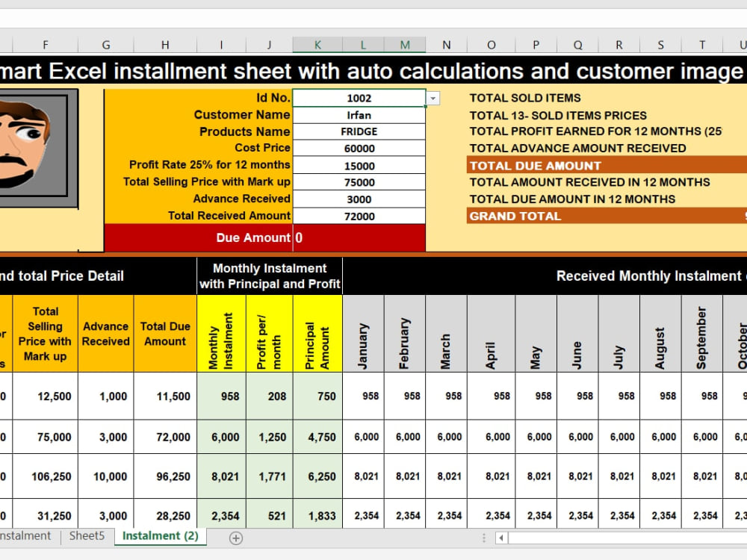Screen dimensions: 747x560
Task: Click the Monthly Instalment column header
Action: click(222, 333)
